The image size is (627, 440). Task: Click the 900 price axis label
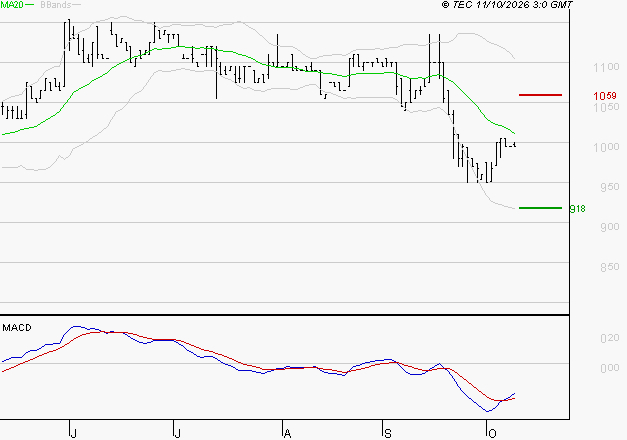point(610,227)
